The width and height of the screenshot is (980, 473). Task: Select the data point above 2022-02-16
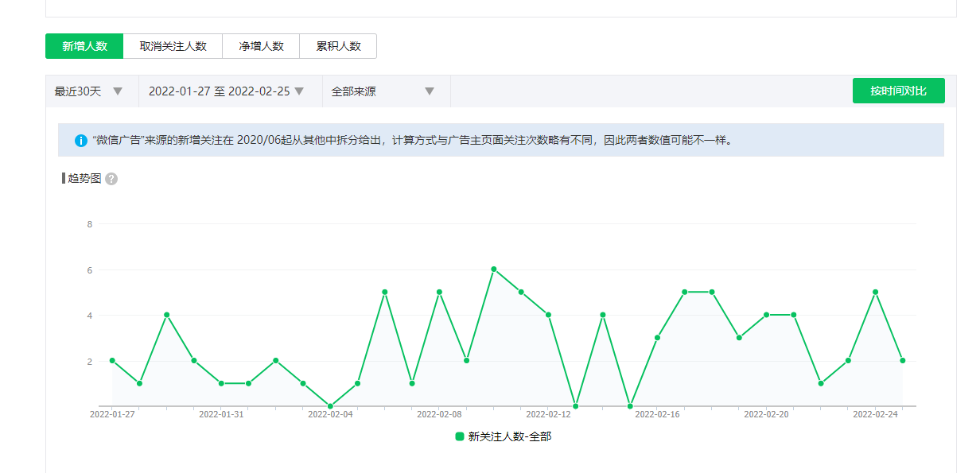[x=657, y=338]
